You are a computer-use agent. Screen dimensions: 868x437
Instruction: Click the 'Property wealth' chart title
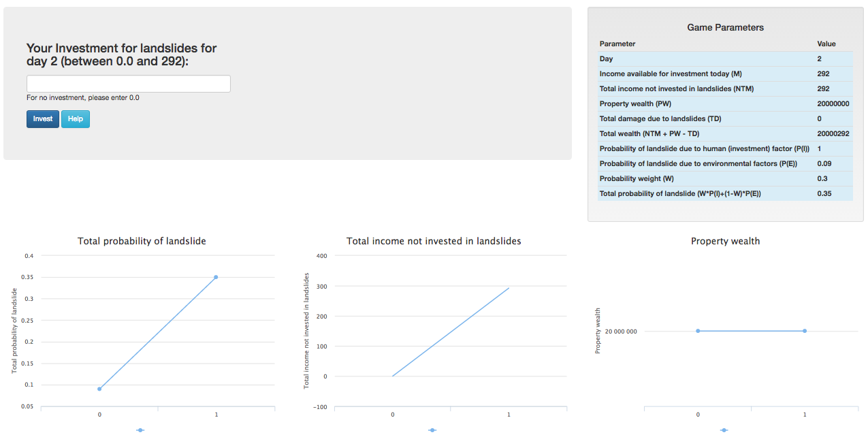coord(725,241)
